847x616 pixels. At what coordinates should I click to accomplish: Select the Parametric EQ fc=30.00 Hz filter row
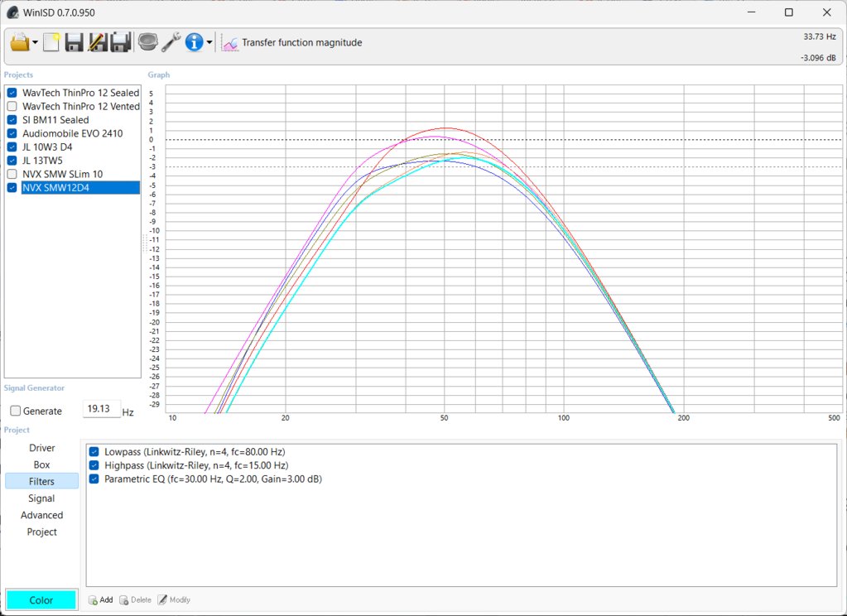tap(213, 479)
